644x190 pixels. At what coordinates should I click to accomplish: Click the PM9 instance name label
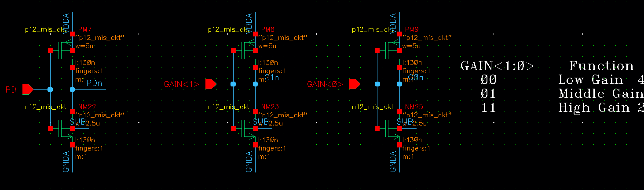[412, 29]
